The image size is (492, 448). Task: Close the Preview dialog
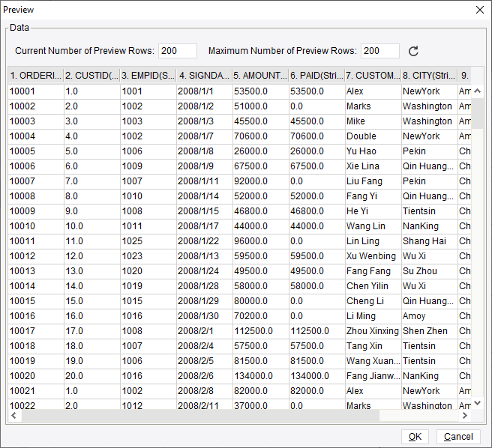pyautogui.click(x=480, y=10)
